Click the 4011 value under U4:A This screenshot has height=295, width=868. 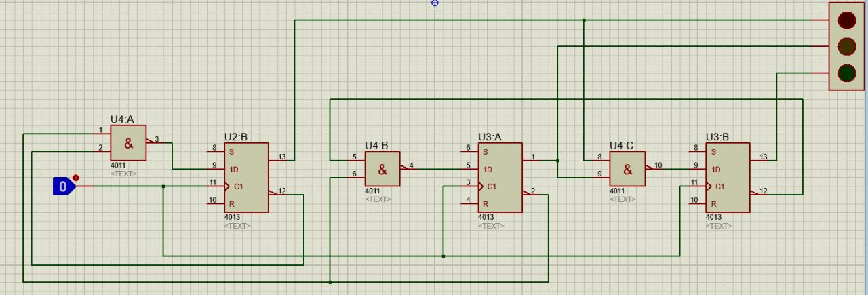pos(118,165)
